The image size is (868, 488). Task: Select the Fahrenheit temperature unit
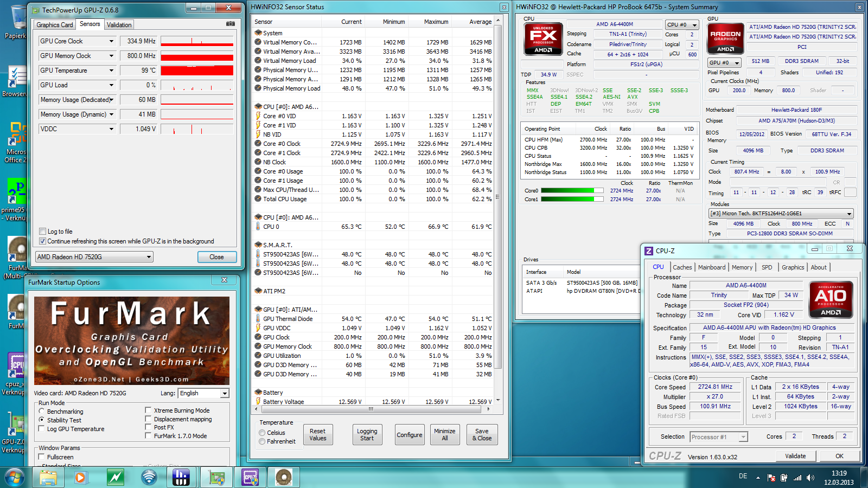click(x=263, y=441)
